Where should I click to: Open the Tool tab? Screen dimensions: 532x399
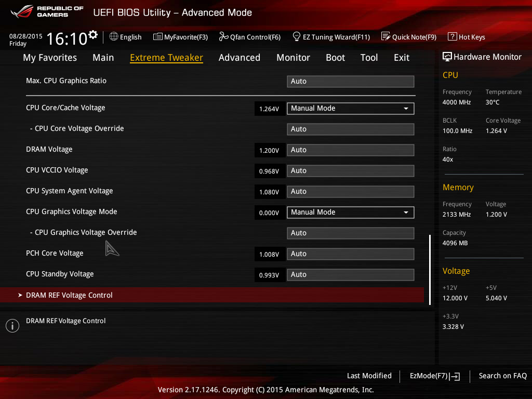pyautogui.click(x=369, y=58)
